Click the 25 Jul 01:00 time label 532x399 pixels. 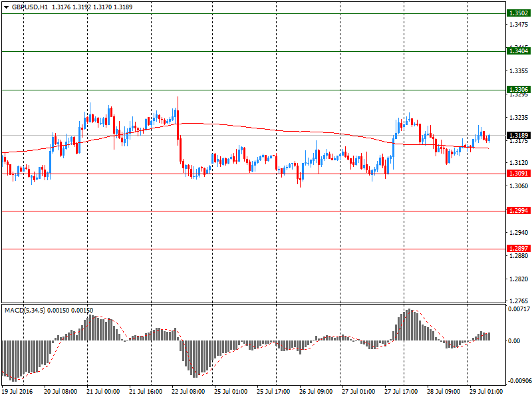click(231, 392)
